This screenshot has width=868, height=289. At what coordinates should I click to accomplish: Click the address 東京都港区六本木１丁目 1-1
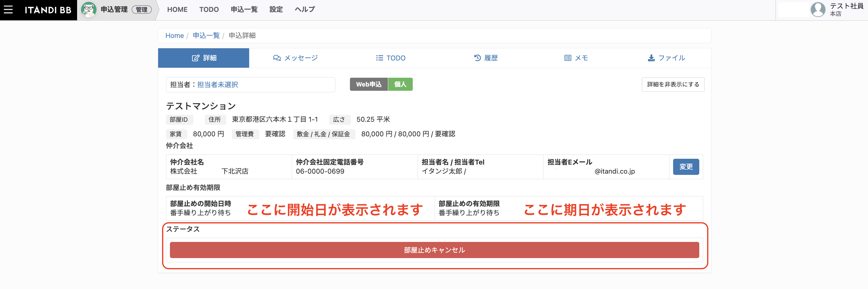coord(275,119)
